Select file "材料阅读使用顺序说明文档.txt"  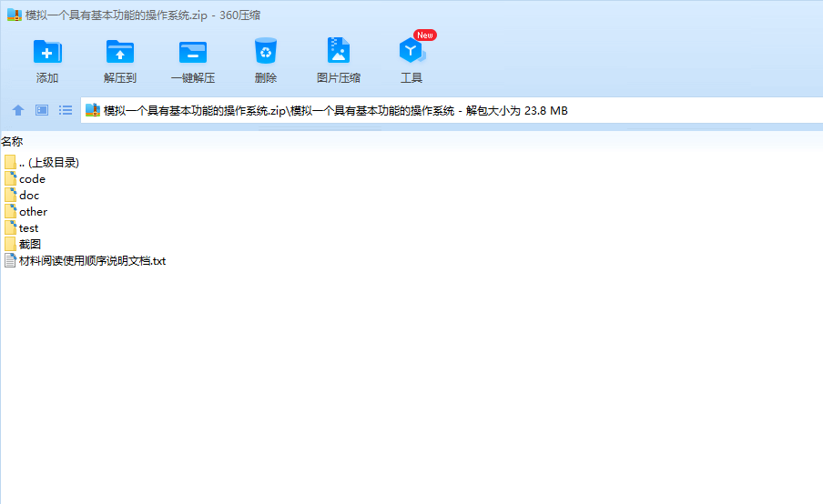click(92, 261)
